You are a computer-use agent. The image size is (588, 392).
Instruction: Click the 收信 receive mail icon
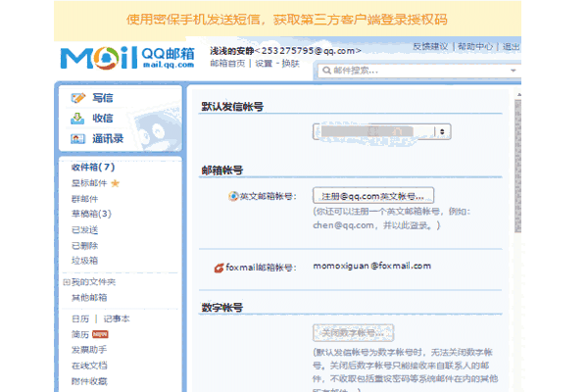(x=77, y=119)
